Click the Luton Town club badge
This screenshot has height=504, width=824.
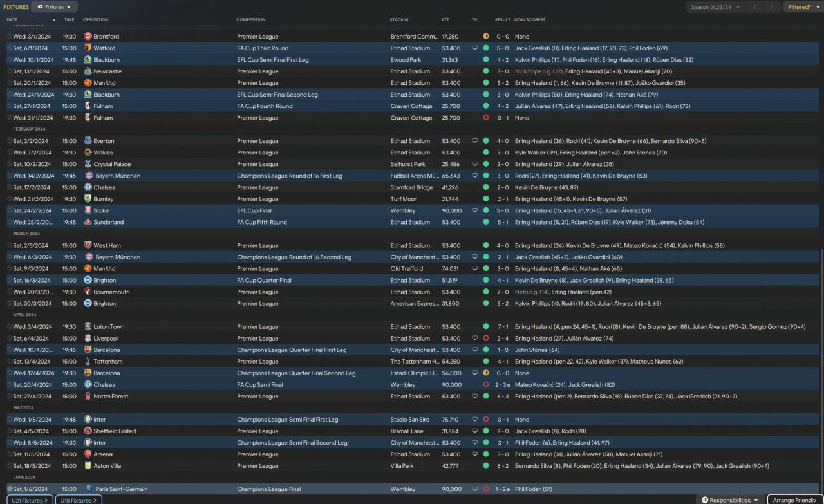pyautogui.click(x=88, y=326)
